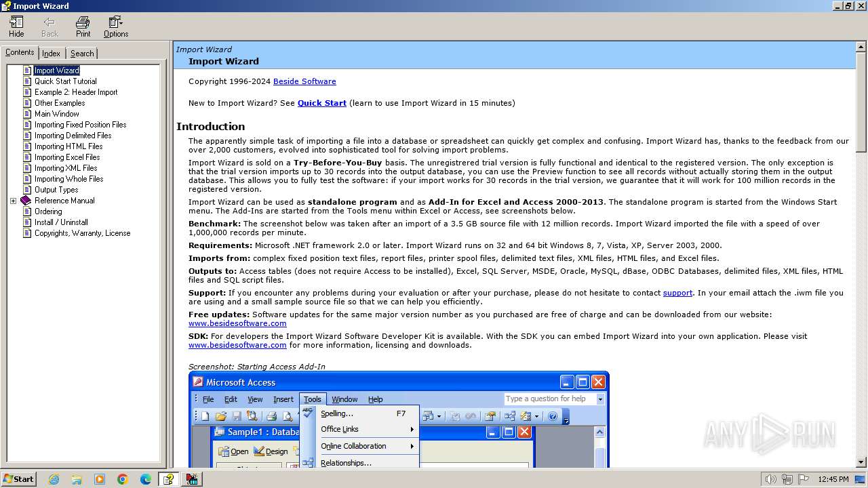Image resolution: width=868 pixels, height=488 pixels.
Task: Launch Internet Explorer from taskbar
Action: pyautogui.click(x=54, y=479)
